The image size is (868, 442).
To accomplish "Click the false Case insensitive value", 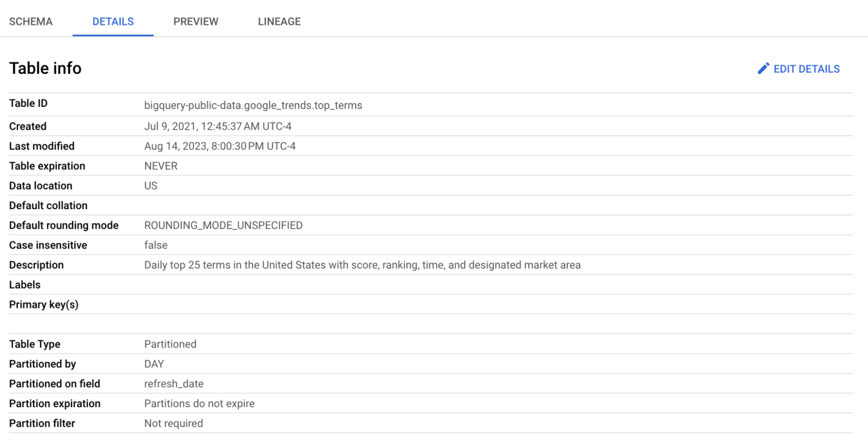I will 155,245.
